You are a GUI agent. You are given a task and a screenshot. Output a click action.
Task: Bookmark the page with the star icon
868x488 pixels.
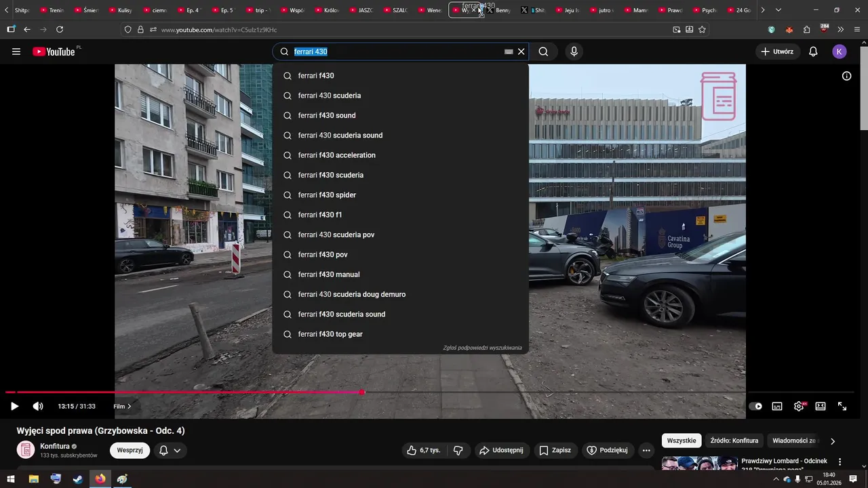click(702, 30)
